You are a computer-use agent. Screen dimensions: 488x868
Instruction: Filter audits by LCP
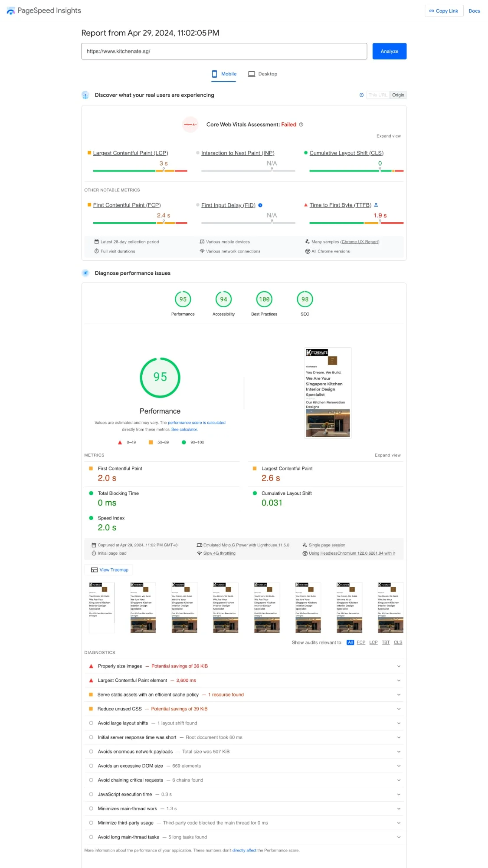tap(373, 642)
